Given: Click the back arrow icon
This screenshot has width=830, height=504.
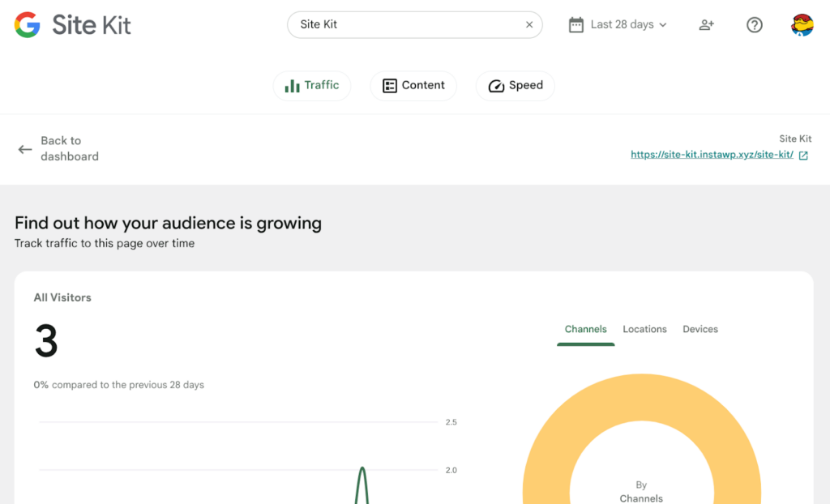Looking at the screenshot, I should coord(25,149).
